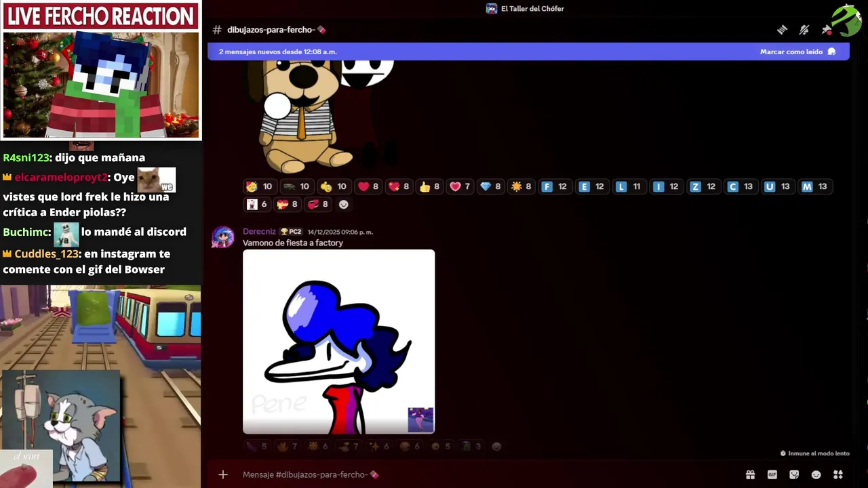The height and width of the screenshot is (488, 868).
Task: Open the dog drawing image attachment
Action: click(x=319, y=117)
